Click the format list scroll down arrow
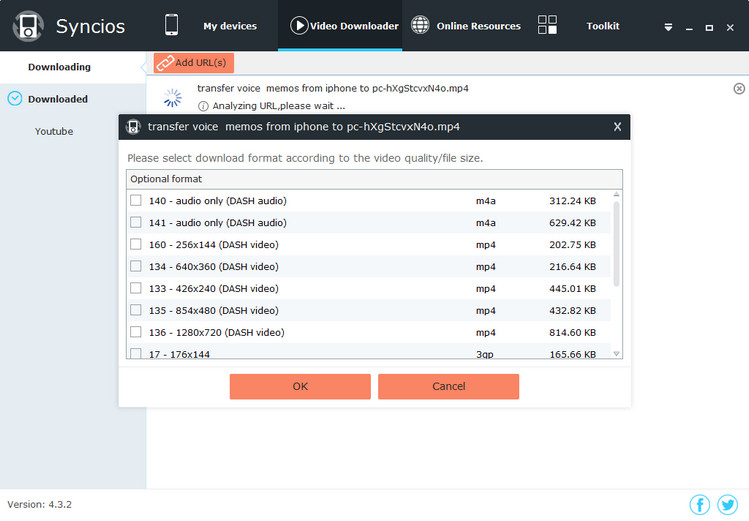This screenshot has width=749, height=521. [616, 354]
